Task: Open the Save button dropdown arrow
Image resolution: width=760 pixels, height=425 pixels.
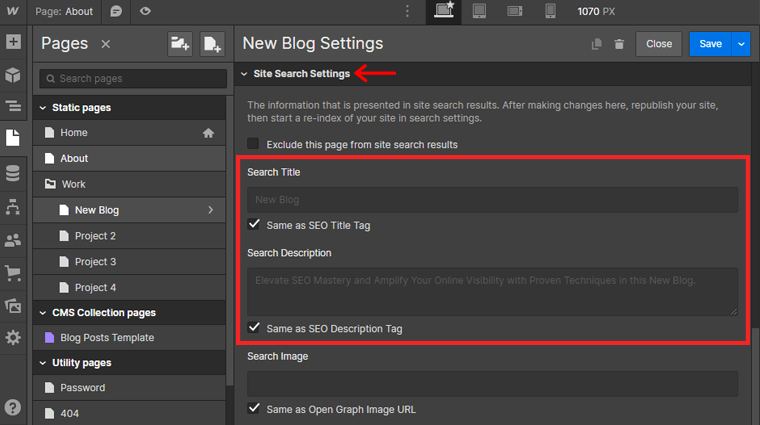Action: tap(741, 44)
